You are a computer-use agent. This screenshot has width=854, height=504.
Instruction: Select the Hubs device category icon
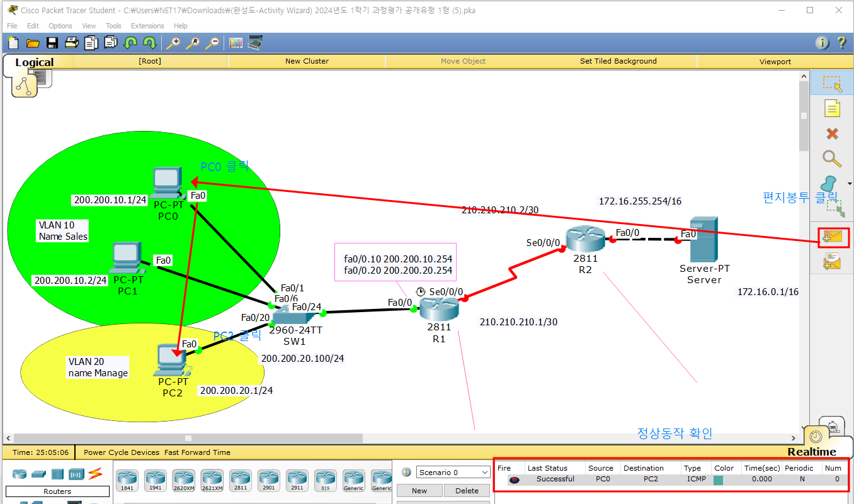click(x=57, y=474)
